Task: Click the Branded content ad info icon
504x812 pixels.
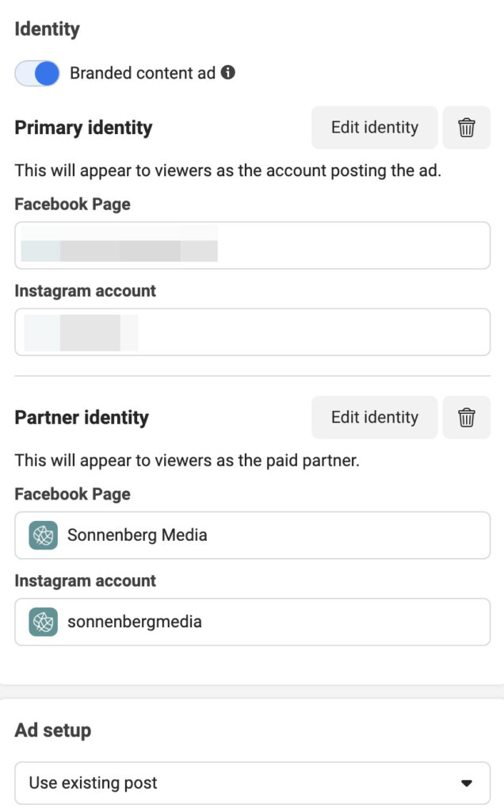Action: coord(227,73)
